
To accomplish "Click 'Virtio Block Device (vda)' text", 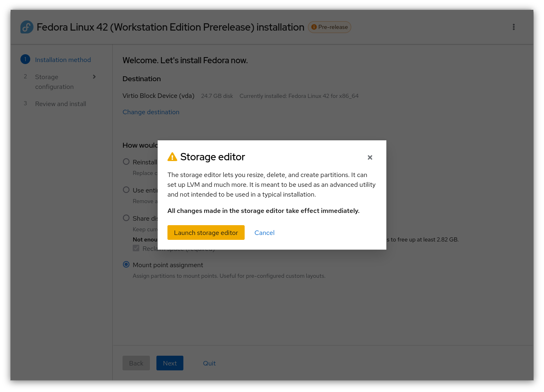I will click(158, 95).
